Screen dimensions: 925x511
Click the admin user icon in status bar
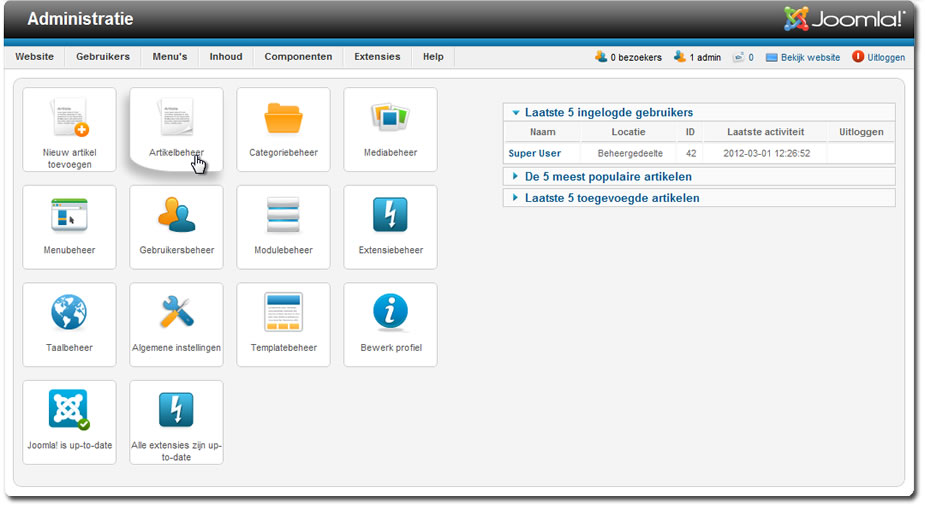pyautogui.click(x=680, y=57)
